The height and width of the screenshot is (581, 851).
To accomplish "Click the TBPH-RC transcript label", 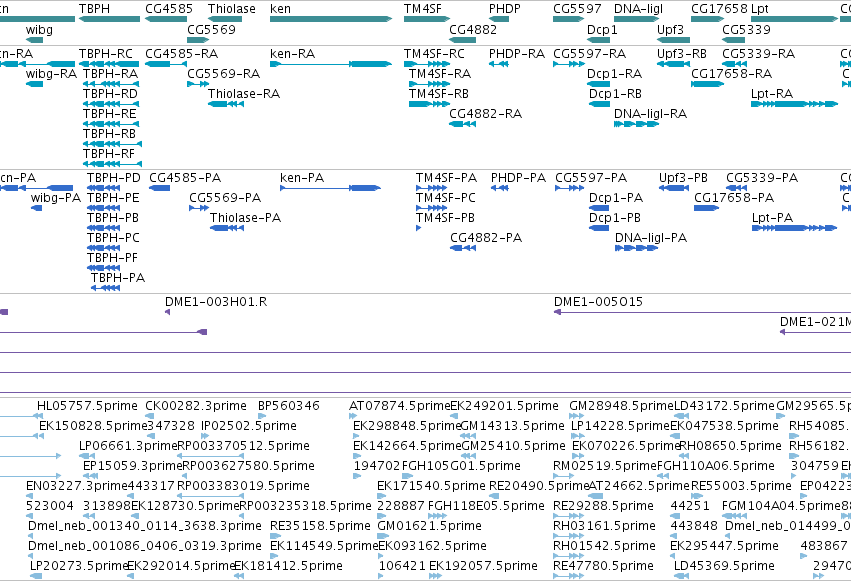I will [x=106, y=54].
